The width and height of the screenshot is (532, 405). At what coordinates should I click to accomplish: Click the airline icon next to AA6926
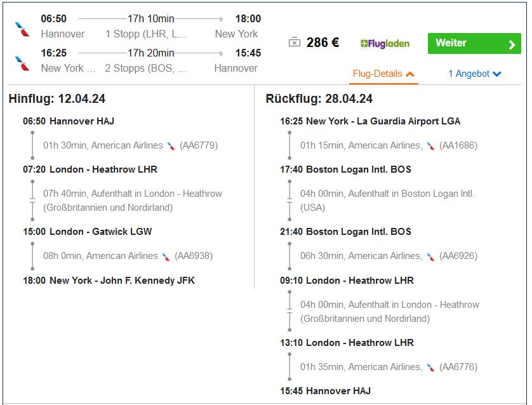coord(430,256)
